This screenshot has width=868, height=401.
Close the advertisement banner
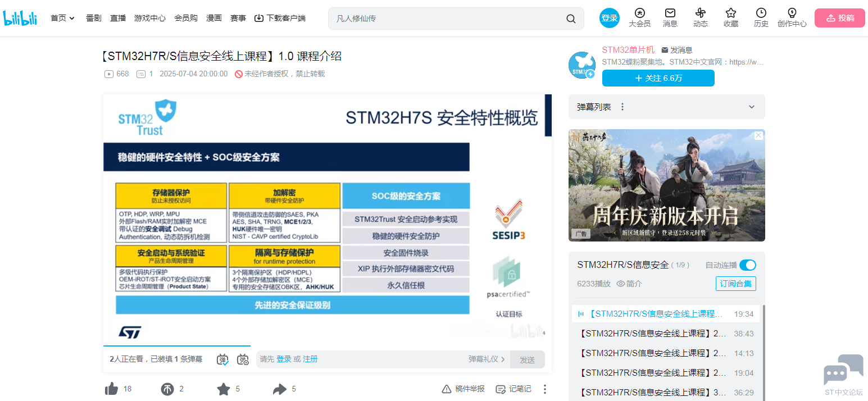coord(758,135)
